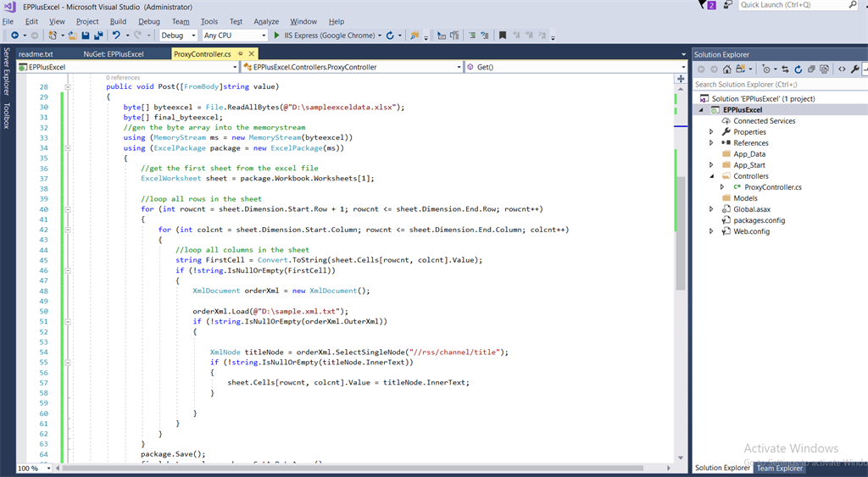Open the Server Explorer side panel
Viewport: 868px width, 477px height.
6,72
